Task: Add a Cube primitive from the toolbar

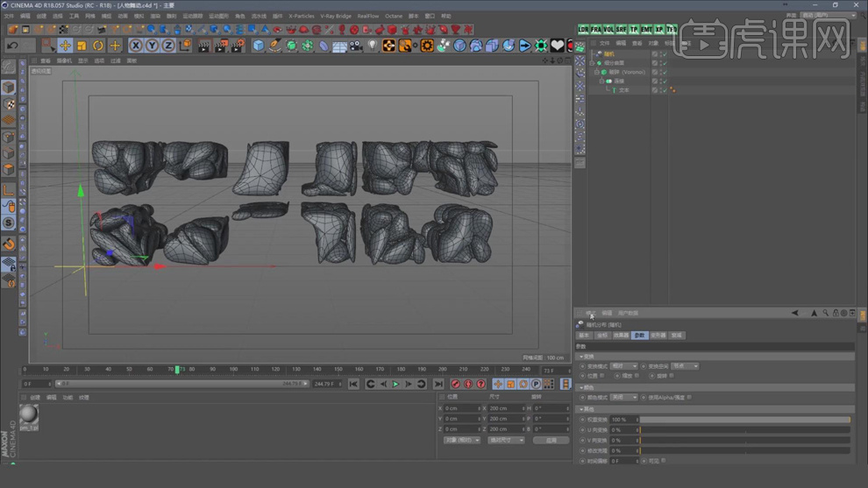Action: click(x=259, y=46)
